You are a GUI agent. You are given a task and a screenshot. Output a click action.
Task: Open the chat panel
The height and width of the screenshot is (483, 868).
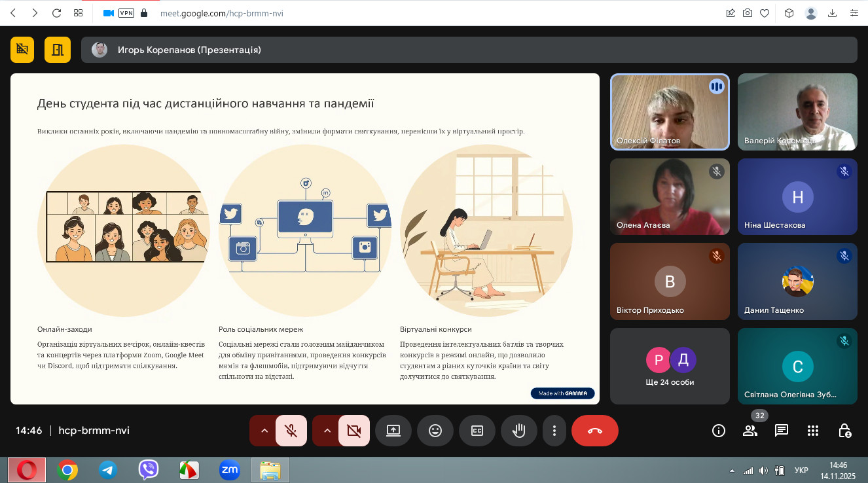pos(781,431)
